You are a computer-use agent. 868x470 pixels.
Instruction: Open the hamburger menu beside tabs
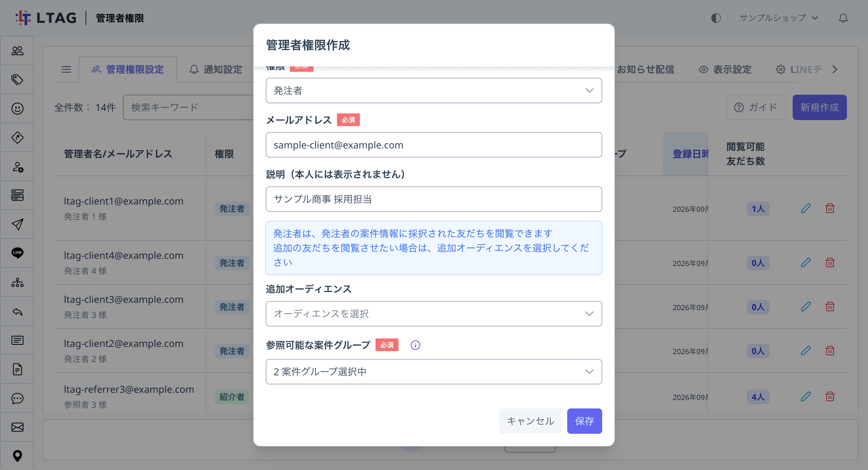click(66, 69)
